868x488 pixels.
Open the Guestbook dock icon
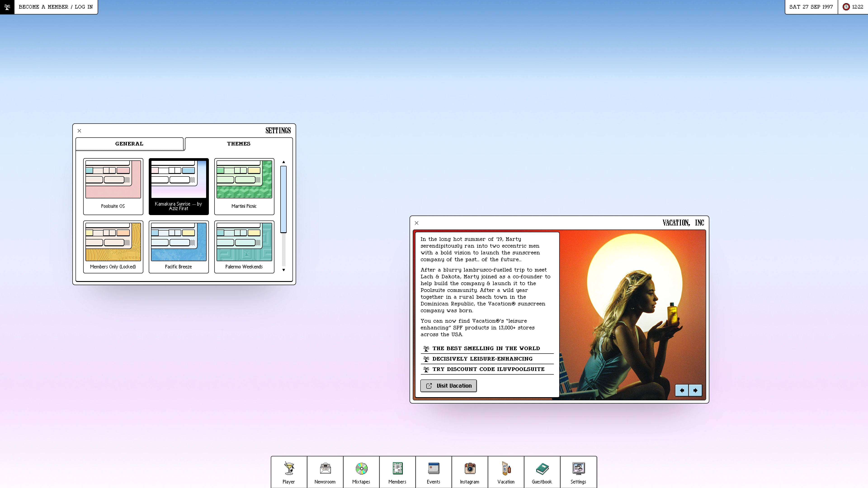542,472
